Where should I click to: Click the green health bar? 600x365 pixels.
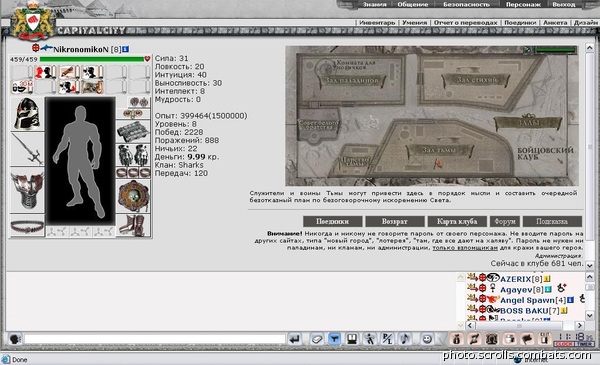click(x=92, y=59)
